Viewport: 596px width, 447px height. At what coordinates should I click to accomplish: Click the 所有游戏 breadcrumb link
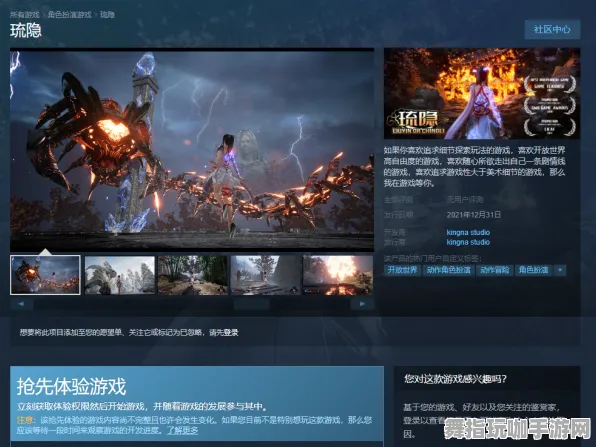25,15
